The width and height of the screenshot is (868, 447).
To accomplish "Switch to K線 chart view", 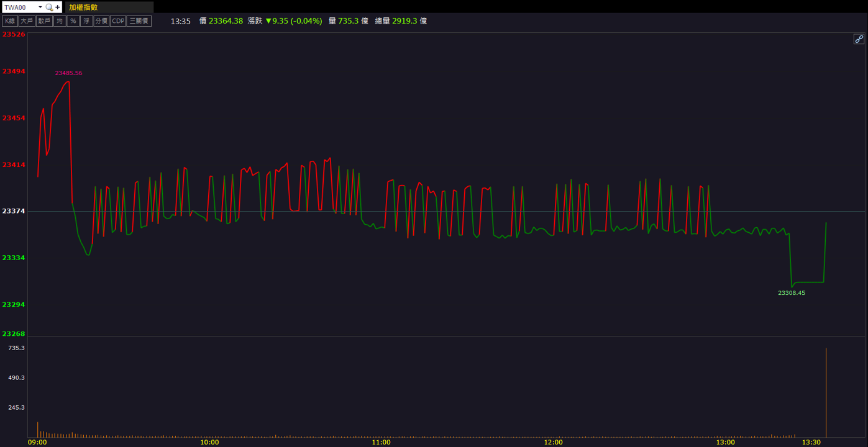I will [x=10, y=21].
